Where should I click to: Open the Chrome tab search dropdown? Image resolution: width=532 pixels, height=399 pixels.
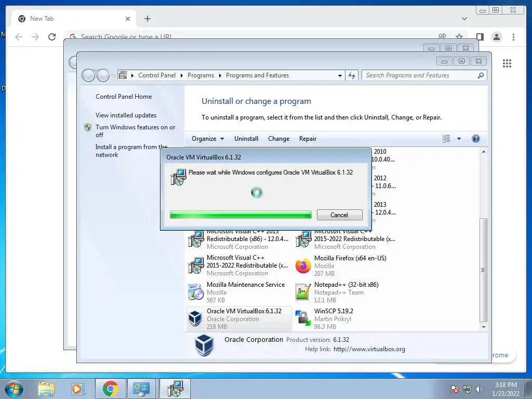click(x=464, y=19)
